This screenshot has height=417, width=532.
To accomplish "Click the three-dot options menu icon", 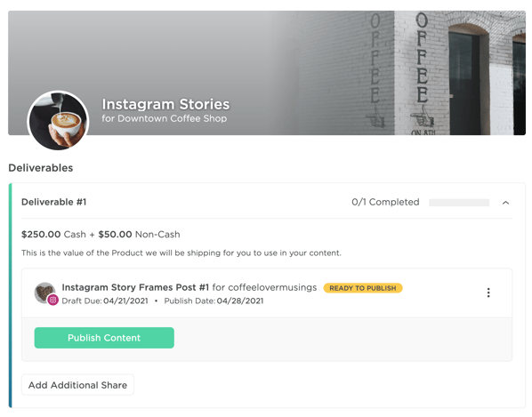I will pyautogui.click(x=488, y=293).
